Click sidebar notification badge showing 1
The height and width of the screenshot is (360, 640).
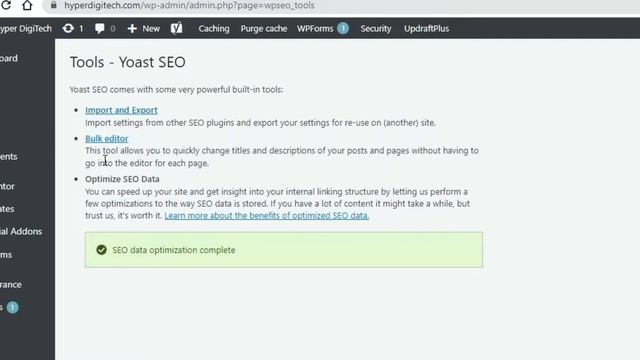12,307
